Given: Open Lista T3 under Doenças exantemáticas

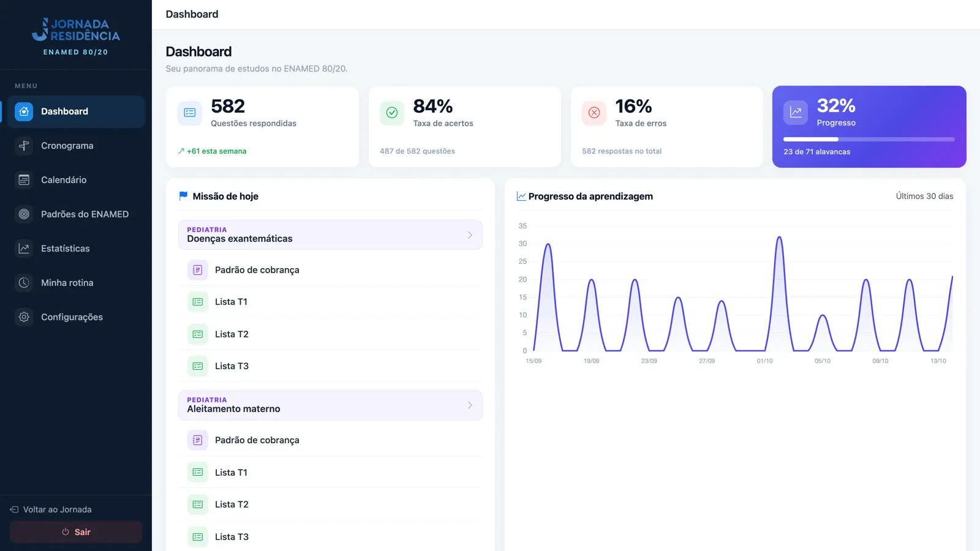Looking at the screenshot, I should point(330,366).
